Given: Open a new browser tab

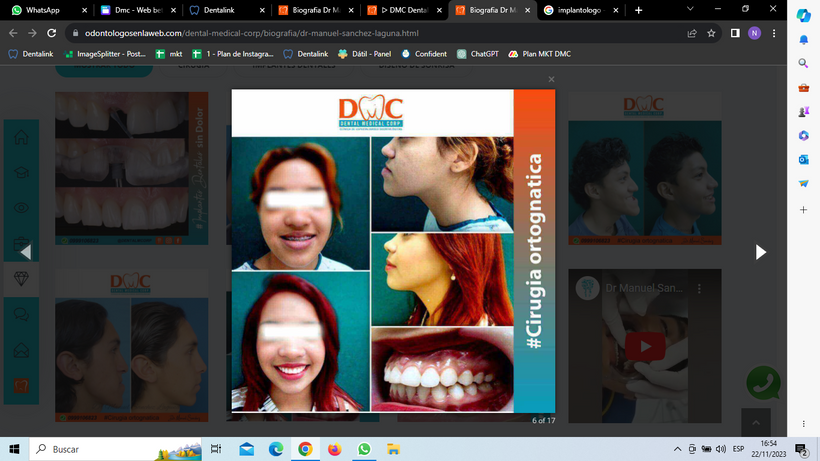Looking at the screenshot, I should coord(638,10).
